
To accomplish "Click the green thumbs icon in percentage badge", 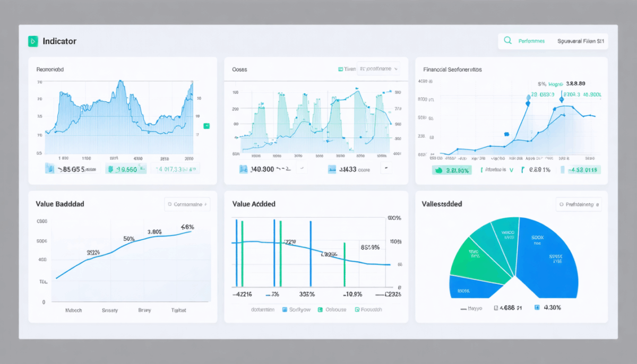I will point(439,170).
